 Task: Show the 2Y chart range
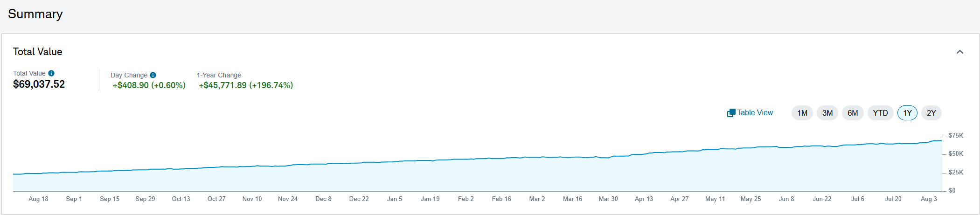coord(931,113)
